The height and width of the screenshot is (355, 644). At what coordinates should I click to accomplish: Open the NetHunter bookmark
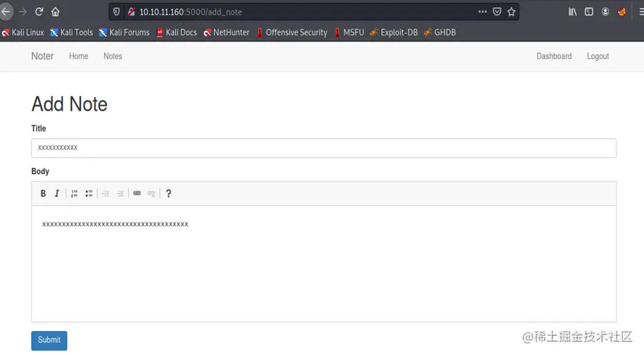pyautogui.click(x=227, y=32)
